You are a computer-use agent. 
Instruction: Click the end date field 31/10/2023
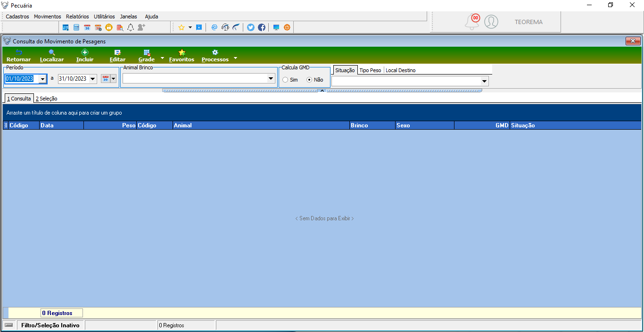[74, 79]
